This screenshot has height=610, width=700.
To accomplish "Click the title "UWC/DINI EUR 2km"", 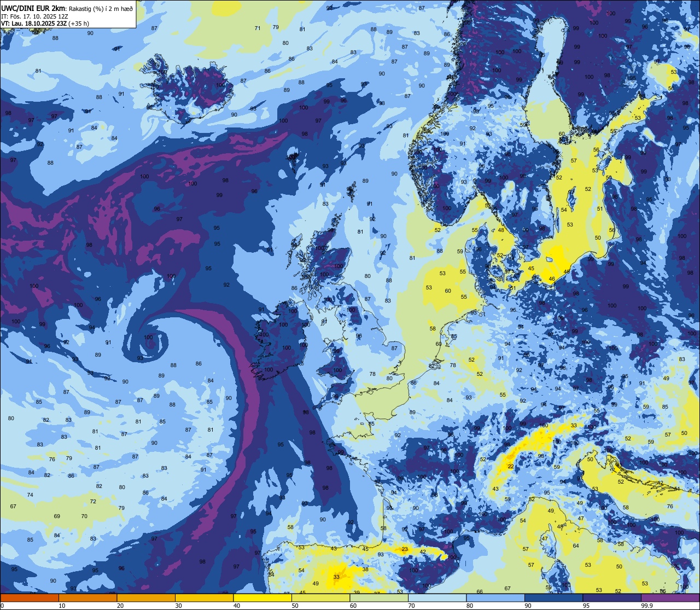I will 33,8.
